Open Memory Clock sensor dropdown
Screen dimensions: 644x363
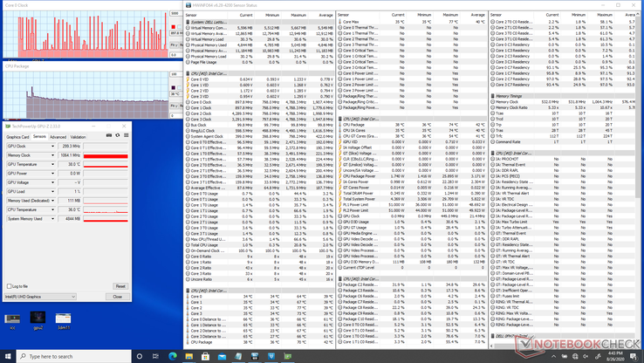pyautogui.click(x=52, y=155)
